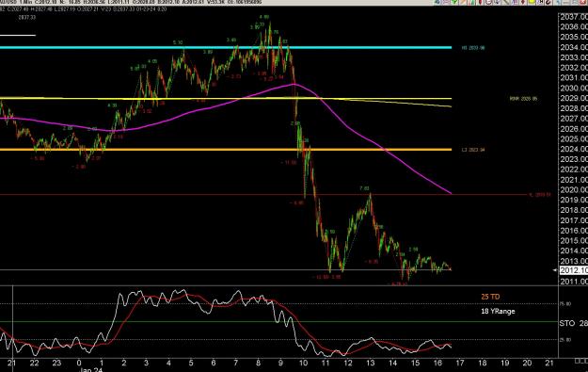This screenshot has width=588, height=372.
Task: Click the 5.10 swing label
Action: click(x=178, y=42)
